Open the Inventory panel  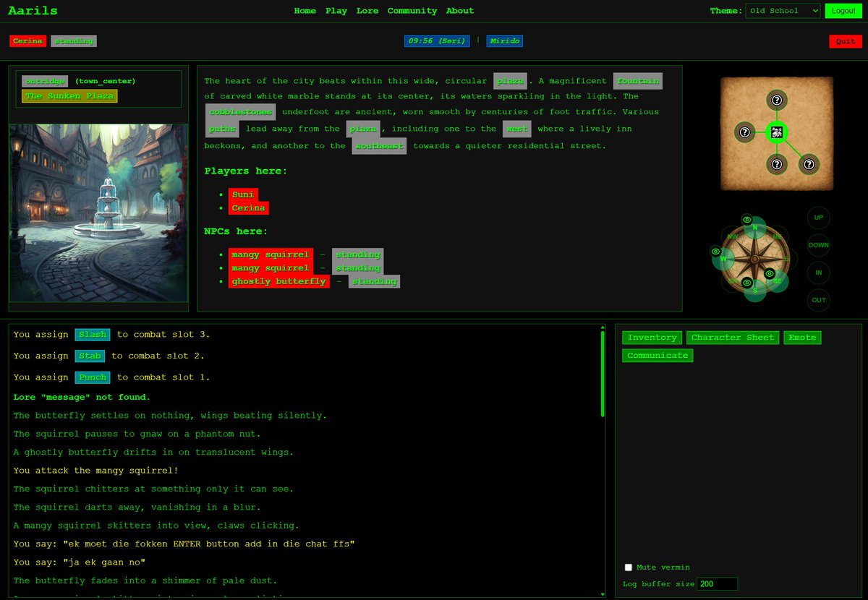tap(652, 338)
